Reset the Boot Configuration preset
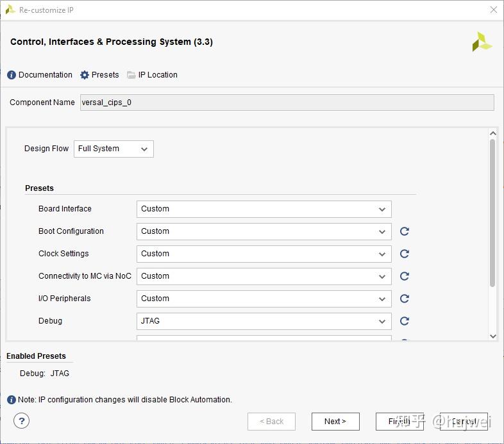This screenshot has height=444, width=504. point(405,231)
